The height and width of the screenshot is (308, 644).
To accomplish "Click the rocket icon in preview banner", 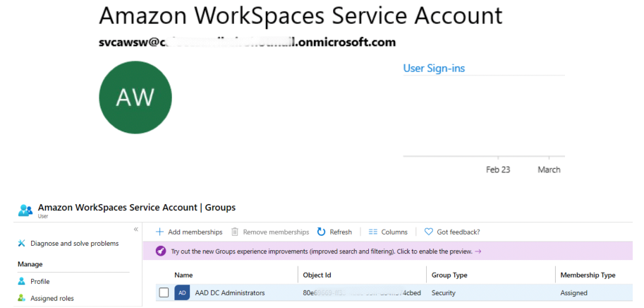I will [161, 251].
